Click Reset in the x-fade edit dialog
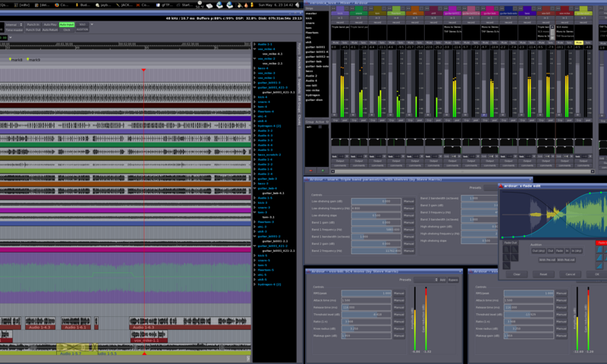Image resolution: width=607 pixels, height=364 pixels. pyautogui.click(x=543, y=275)
